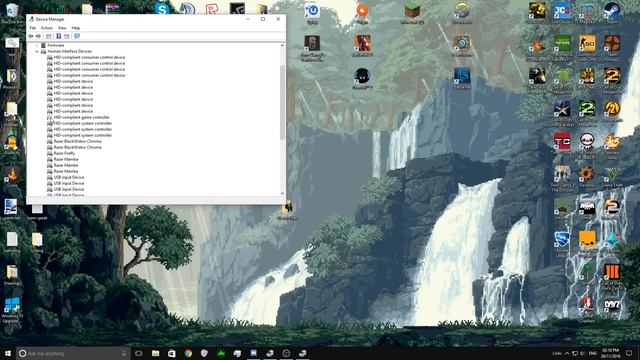The image size is (640, 360).
Task: Select the Recycle Bin desktop icon
Action: point(12,12)
